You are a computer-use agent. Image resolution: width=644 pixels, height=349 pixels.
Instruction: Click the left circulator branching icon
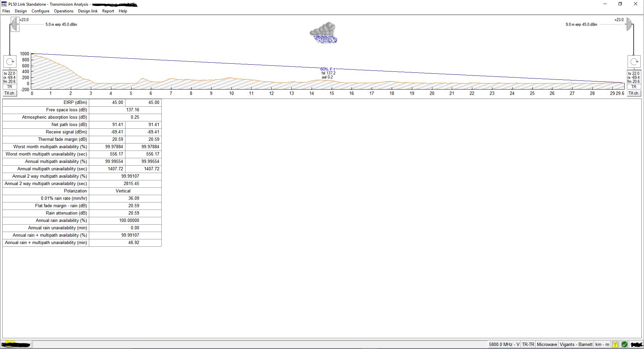coord(10,62)
